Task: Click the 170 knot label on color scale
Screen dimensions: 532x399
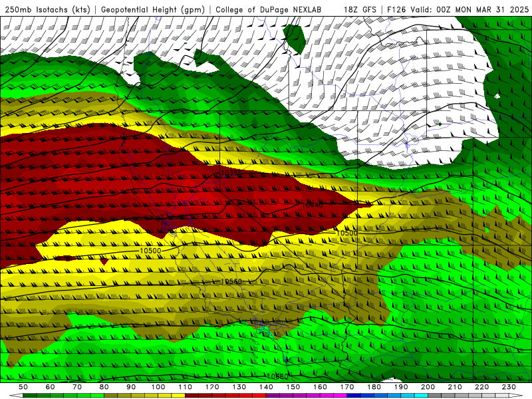Action: click(347, 387)
